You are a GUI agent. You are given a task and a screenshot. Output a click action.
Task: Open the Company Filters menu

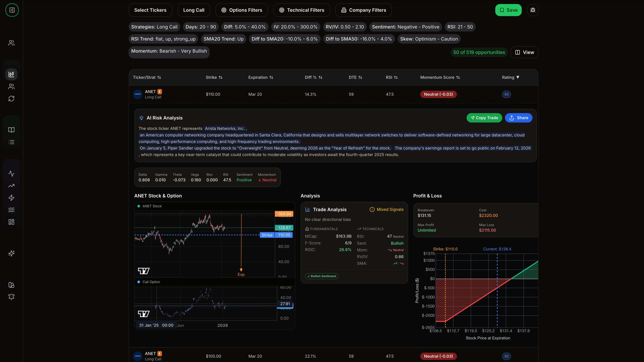click(x=363, y=10)
